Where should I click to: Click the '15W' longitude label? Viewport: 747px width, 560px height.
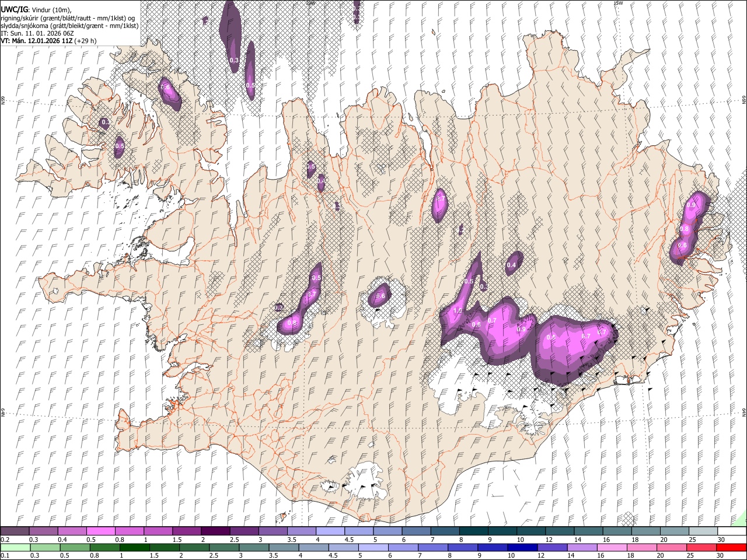click(x=618, y=3)
